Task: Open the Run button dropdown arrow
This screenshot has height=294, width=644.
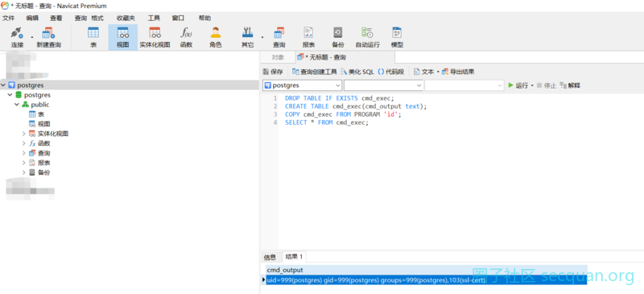Action: tap(532, 85)
